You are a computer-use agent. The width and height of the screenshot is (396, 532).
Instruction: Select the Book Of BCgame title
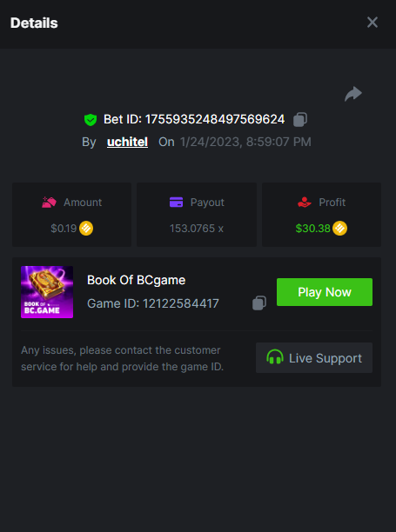coord(136,280)
